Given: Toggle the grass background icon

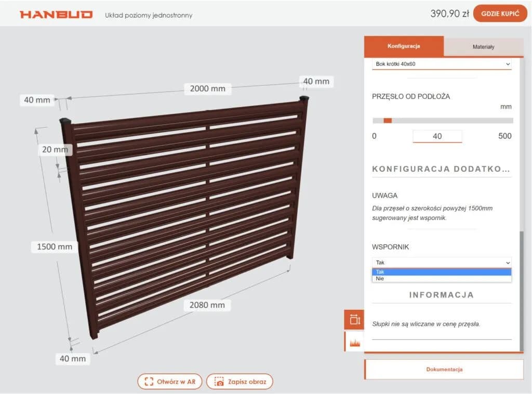Looking at the screenshot, I should coord(354,342).
